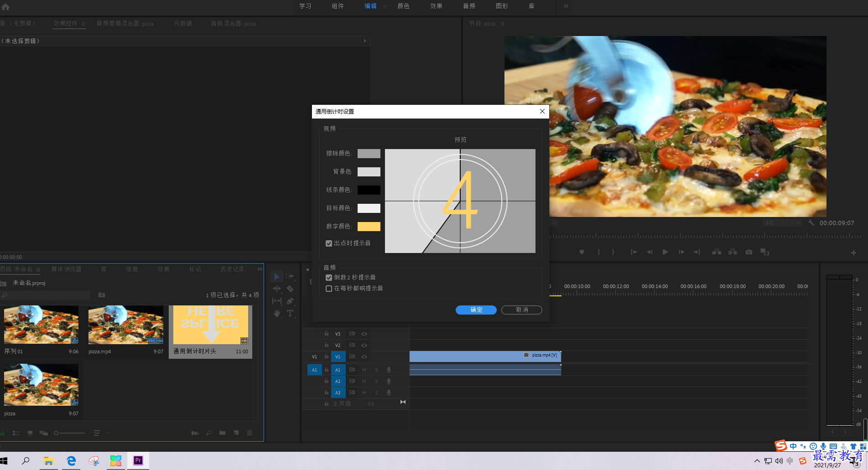Select the Ripple Edit tool
Screen dimensions: 868x470
click(276, 289)
